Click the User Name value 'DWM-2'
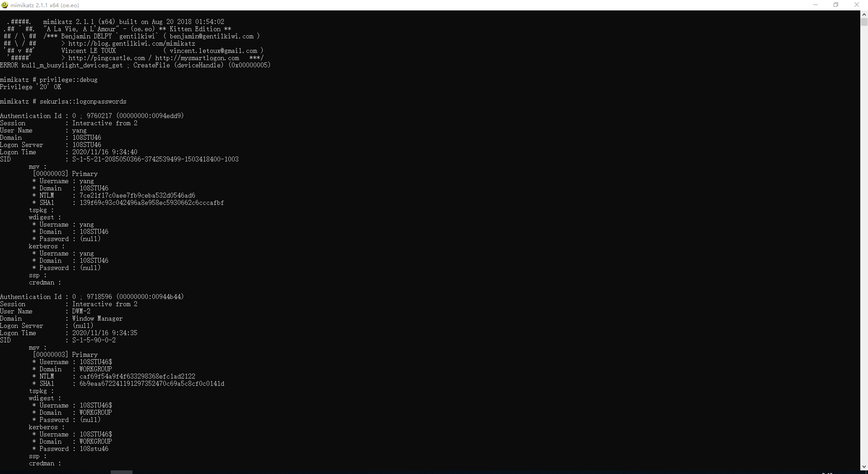 click(81, 311)
